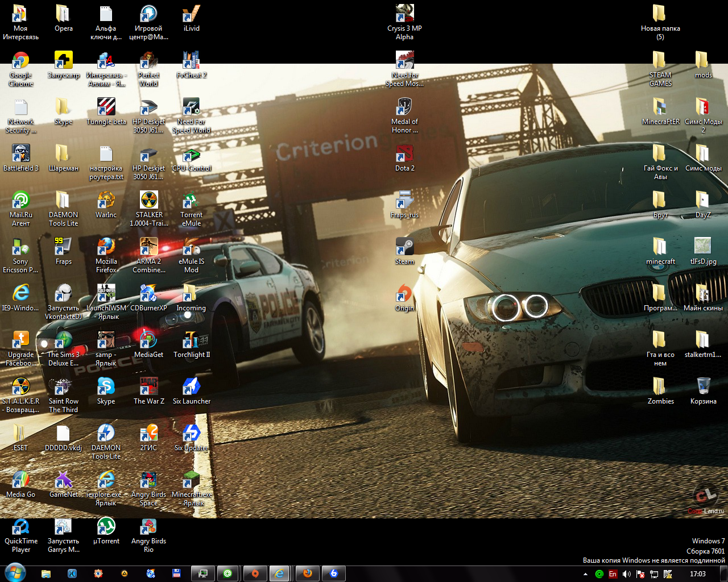Open Six Updater desktop icon
Screen dimensions: 728x582
coord(192,433)
